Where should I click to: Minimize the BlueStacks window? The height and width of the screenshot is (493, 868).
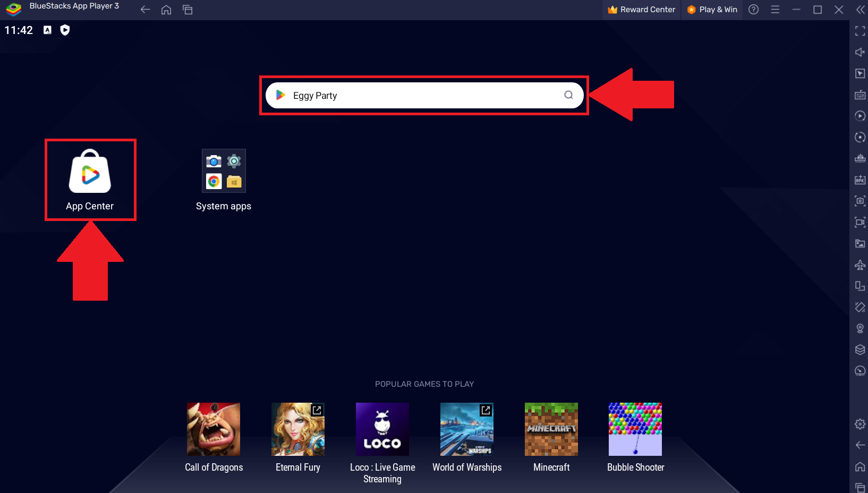[x=796, y=10]
